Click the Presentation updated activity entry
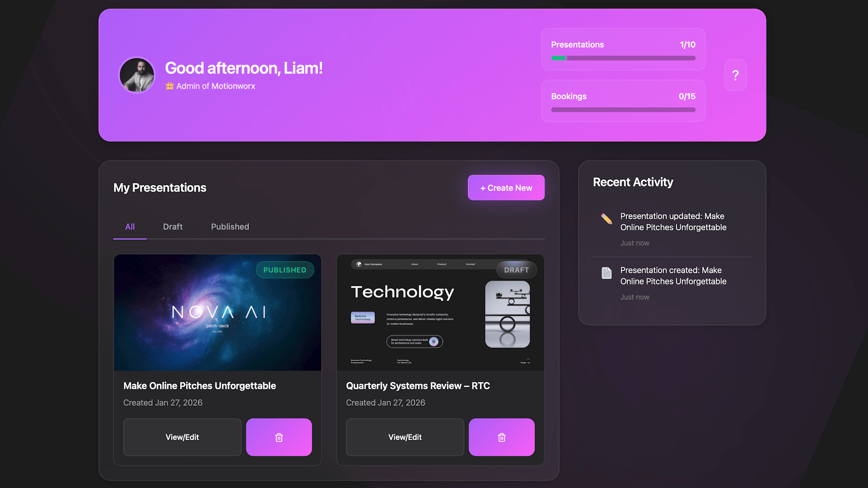This screenshot has width=868, height=488. pyautogui.click(x=673, y=222)
